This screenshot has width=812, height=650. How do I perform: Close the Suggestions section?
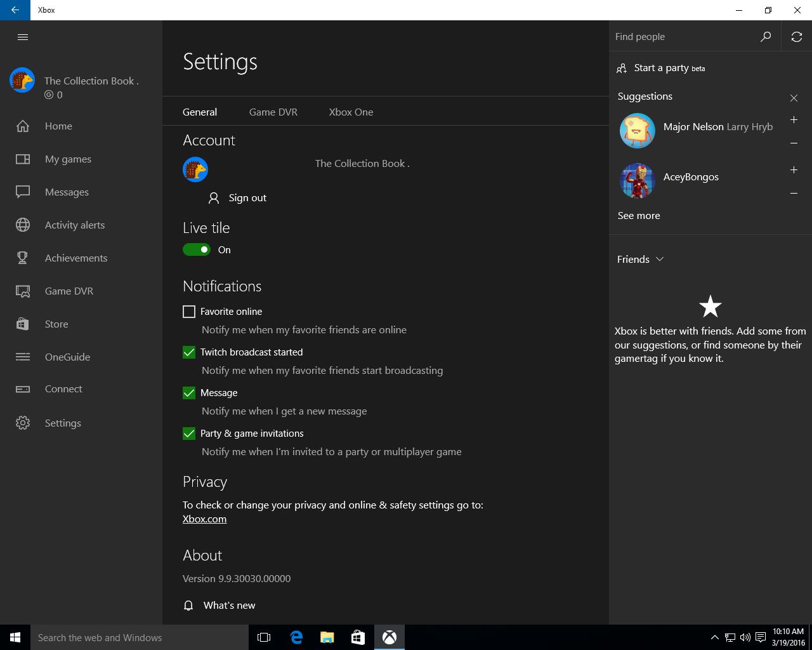(x=794, y=98)
